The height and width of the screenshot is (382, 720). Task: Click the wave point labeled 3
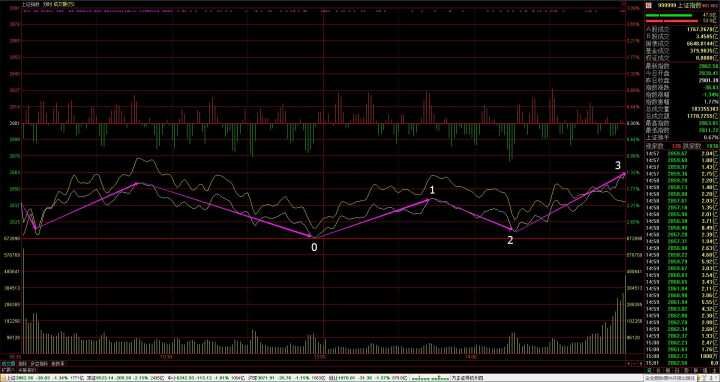(x=624, y=174)
